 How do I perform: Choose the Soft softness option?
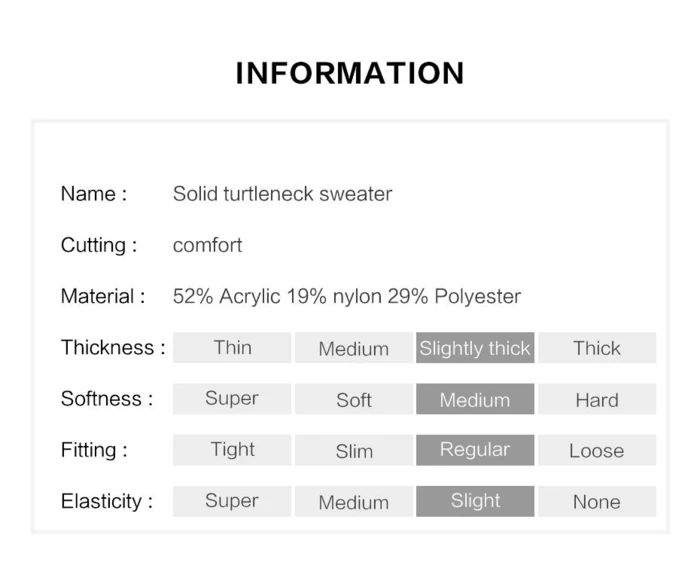[353, 399]
